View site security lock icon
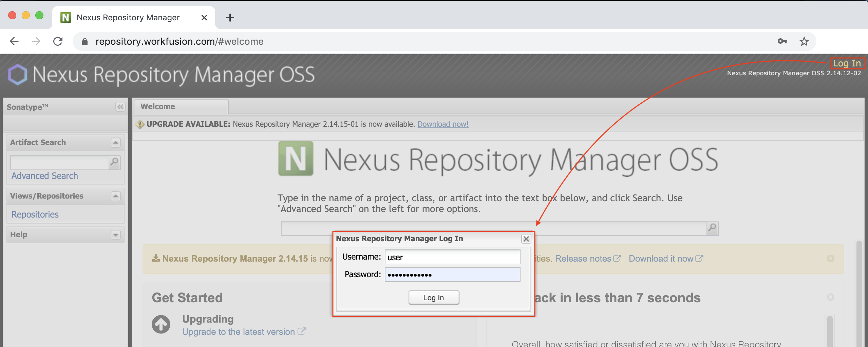 pos(85,41)
